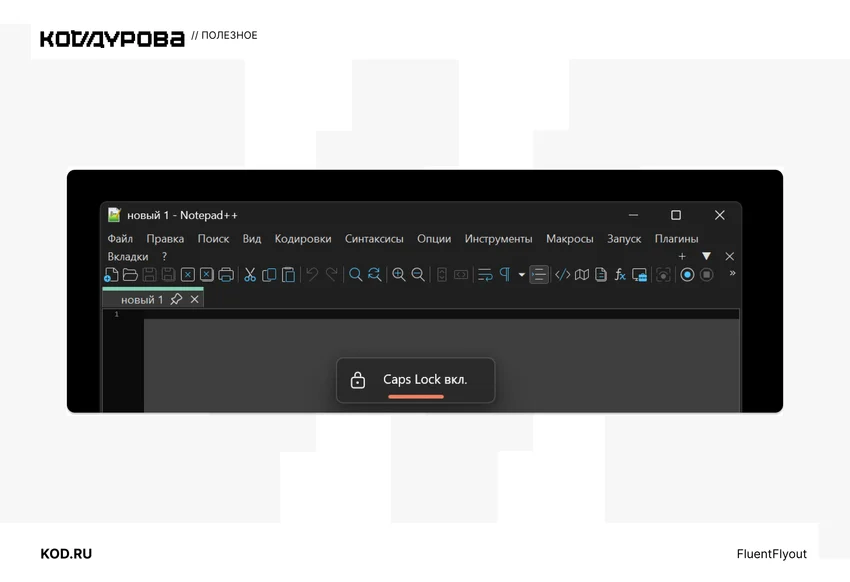
Task: Open a file with the folder icon
Action: click(130, 275)
